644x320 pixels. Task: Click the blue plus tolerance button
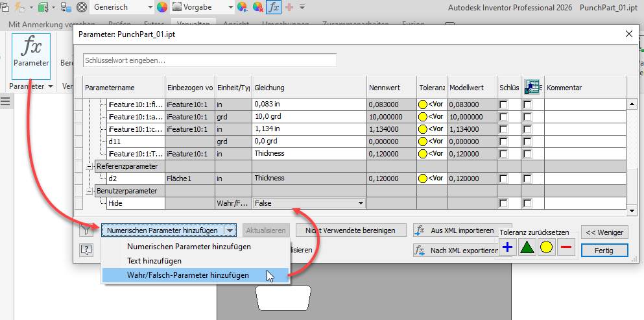[508, 247]
